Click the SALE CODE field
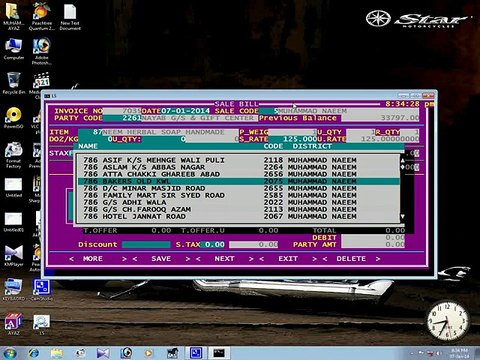 coord(269,111)
